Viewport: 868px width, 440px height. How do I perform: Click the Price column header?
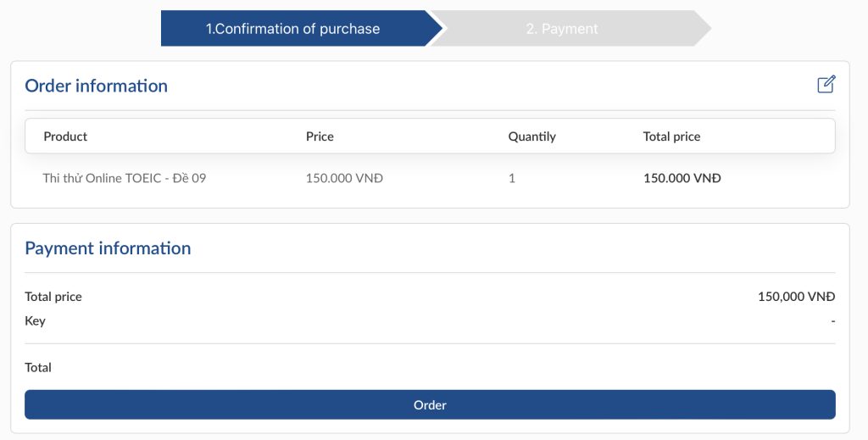(320, 136)
